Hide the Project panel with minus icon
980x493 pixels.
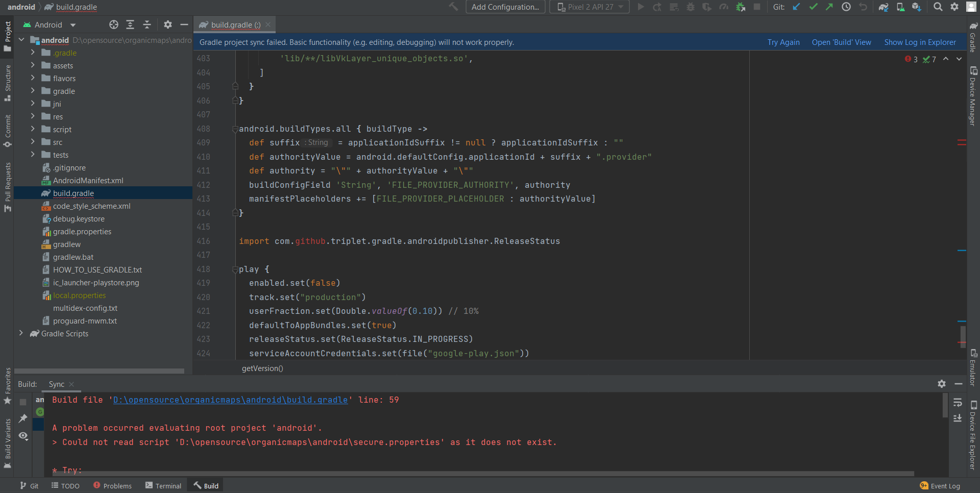[184, 24]
